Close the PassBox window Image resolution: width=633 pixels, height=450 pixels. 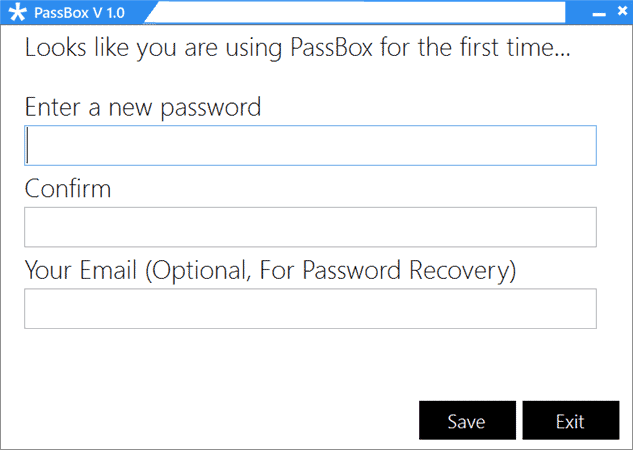pos(622,10)
